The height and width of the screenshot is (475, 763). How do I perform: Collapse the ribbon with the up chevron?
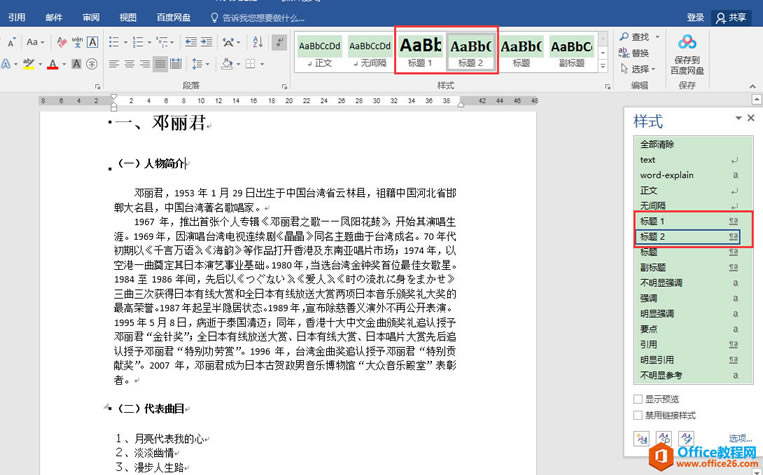pos(753,86)
